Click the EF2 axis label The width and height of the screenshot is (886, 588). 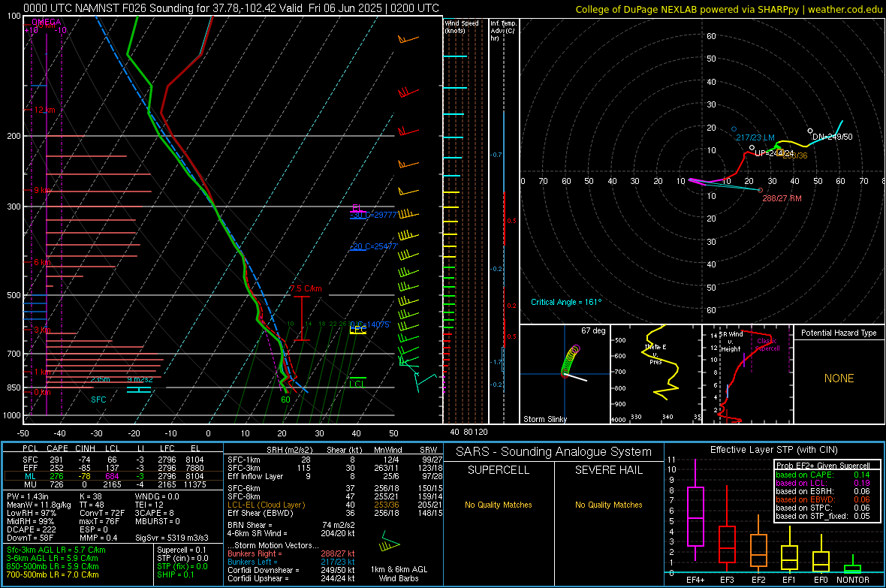(758, 580)
